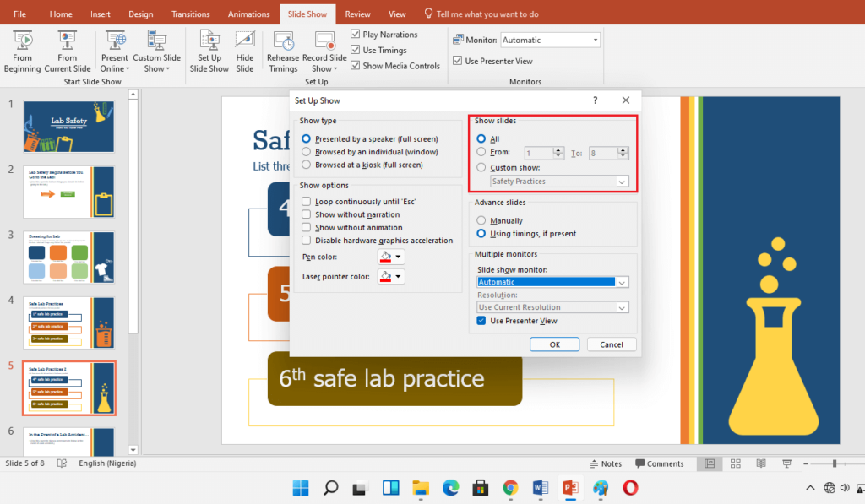Expand the Slide show monitor dropdown
This screenshot has height=504, width=865.
tap(623, 282)
